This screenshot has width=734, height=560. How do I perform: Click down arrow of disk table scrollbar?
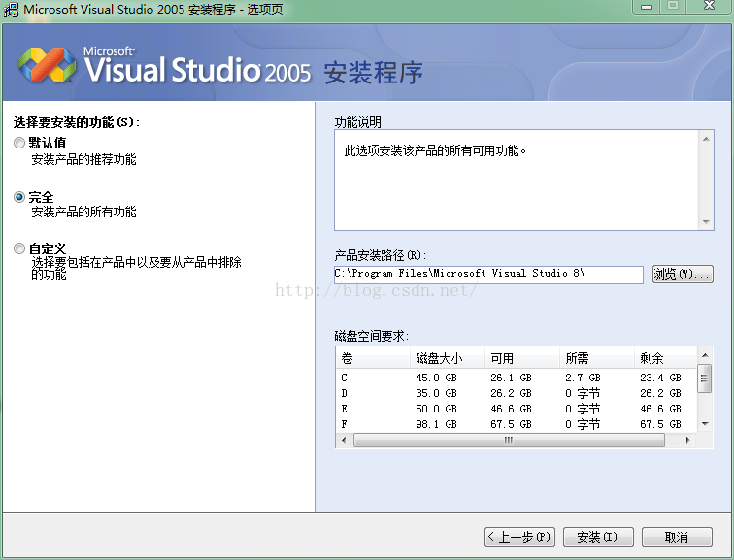[x=705, y=424]
